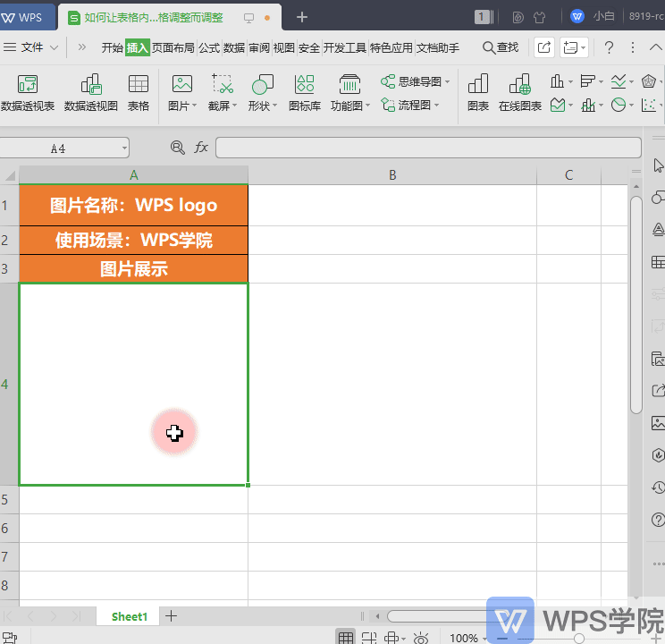Click the formula bar input field
Viewport: 665px width, 644px height.
click(x=428, y=148)
